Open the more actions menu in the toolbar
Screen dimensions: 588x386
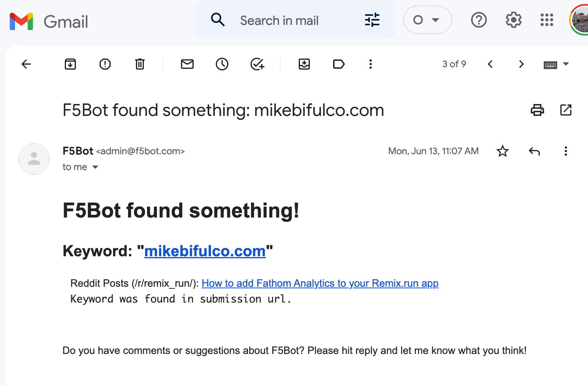[370, 64]
